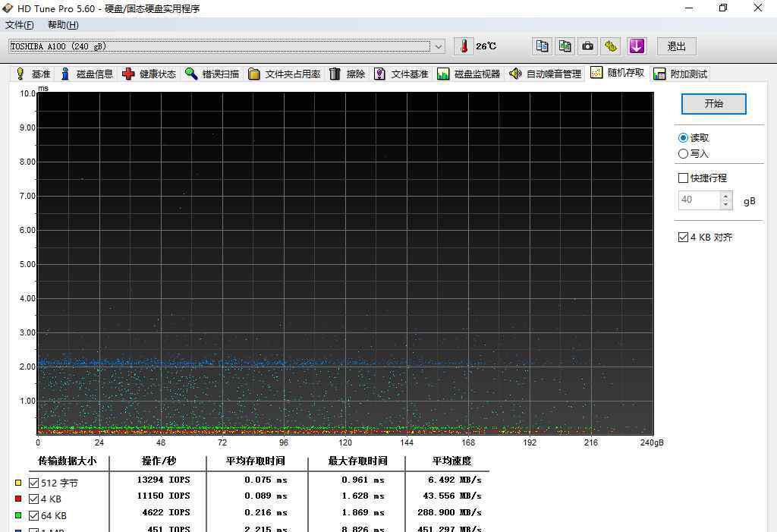The height and width of the screenshot is (532, 777).
Task: Click the 最大存取时间 column header
Action: tap(358, 461)
